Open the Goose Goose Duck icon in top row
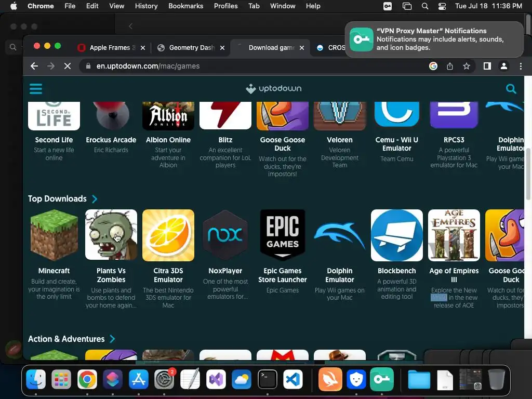The width and height of the screenshot is (532, 399). pyautogui.click(x=282, y=116)
